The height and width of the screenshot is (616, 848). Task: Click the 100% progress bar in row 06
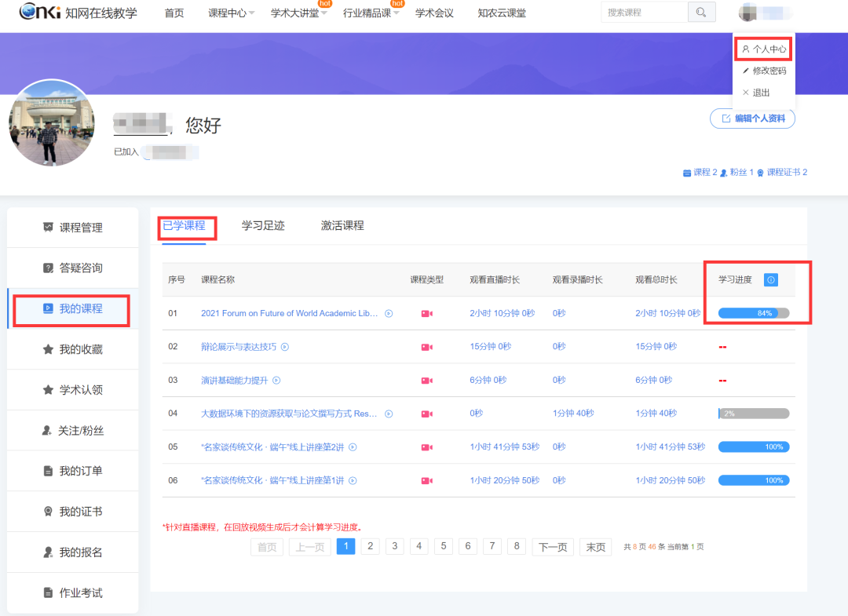tap(753, 480)
